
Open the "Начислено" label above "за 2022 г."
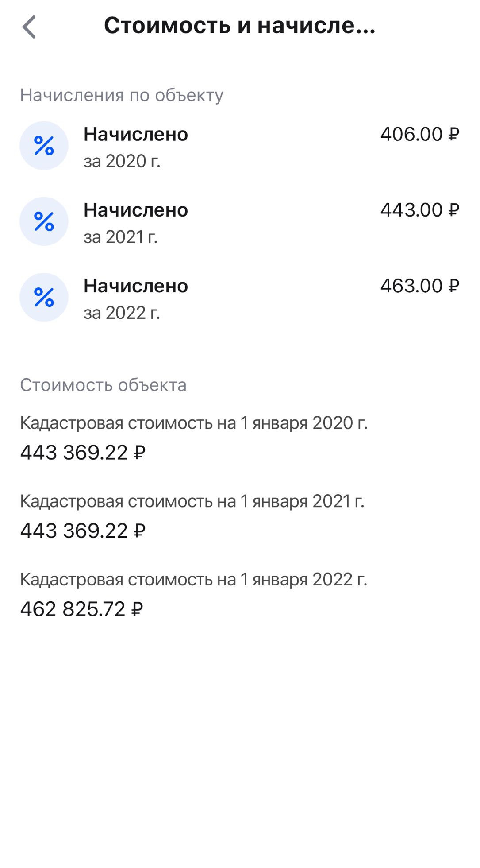(x=136, y=286)
